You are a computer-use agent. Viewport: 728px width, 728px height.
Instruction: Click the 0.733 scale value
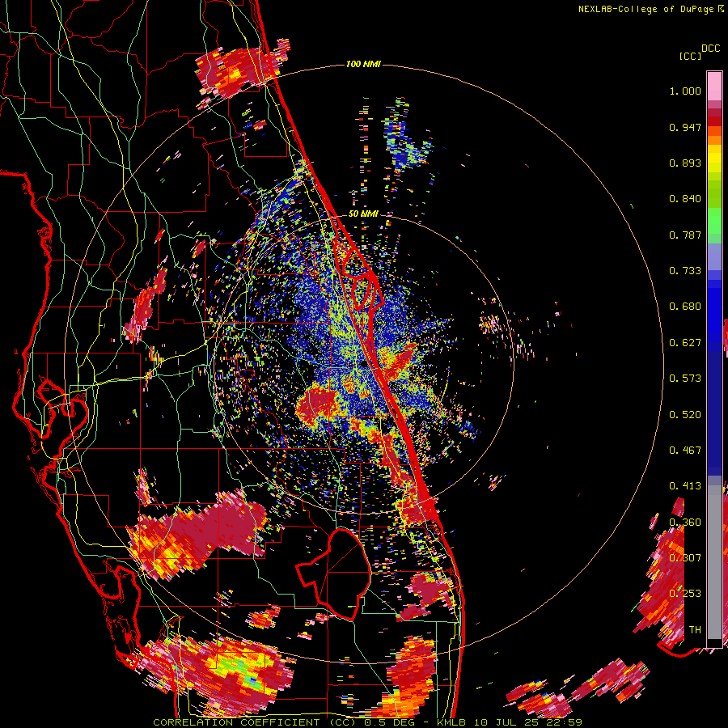pos(685,271)
